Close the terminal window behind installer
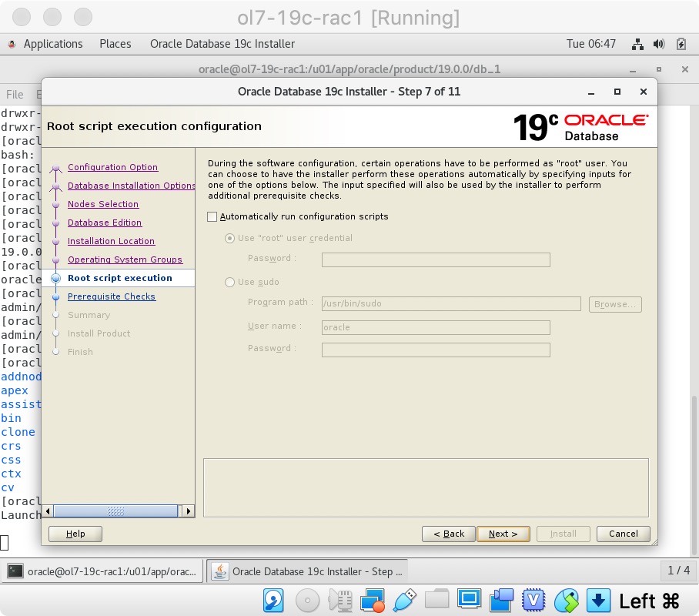Image resolution: width=699 pixels, height=616 pixels. tap(685, 69)
